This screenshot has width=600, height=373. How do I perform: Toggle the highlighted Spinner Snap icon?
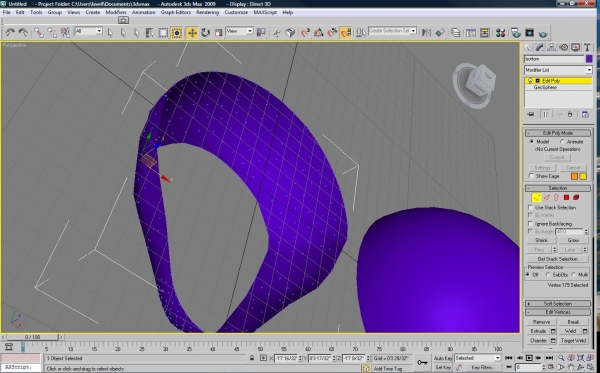[x=346, y=33]
